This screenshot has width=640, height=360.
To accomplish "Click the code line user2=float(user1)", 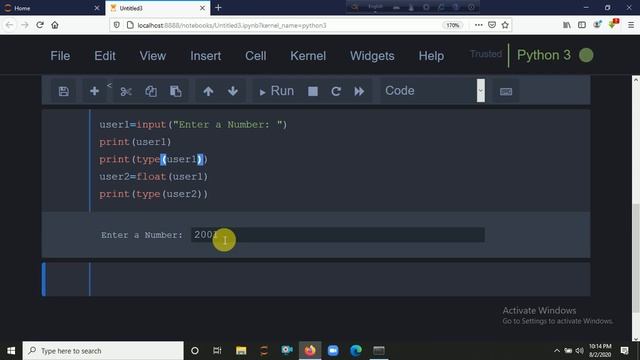I will click(153, 176).
